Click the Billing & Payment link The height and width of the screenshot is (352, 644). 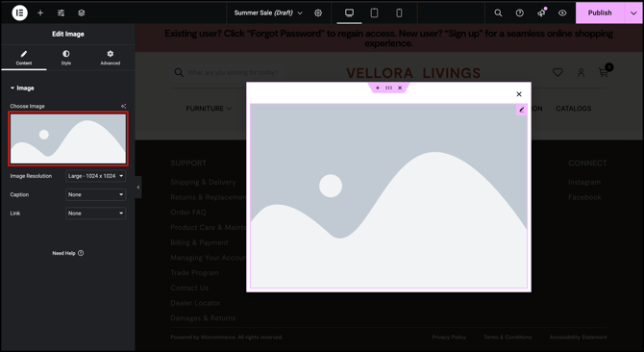(x=199, y=242)
